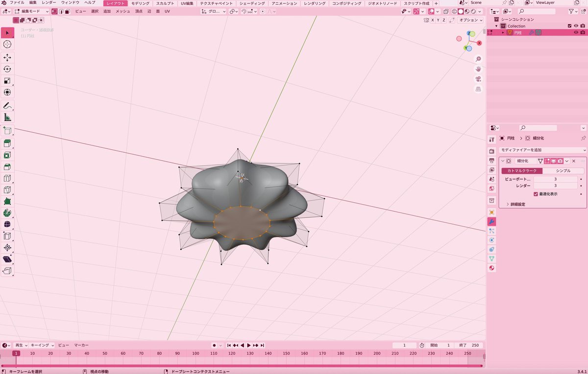This screenshot has height=374, width=588.
Task: Open the レンダー menu
Action: pos(49,3)
